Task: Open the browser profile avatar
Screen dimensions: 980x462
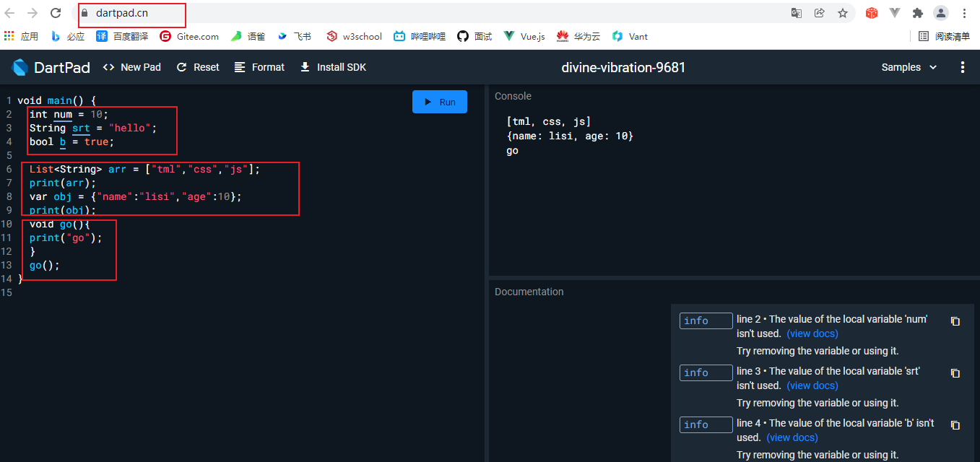Action: [x=941, y=13]
